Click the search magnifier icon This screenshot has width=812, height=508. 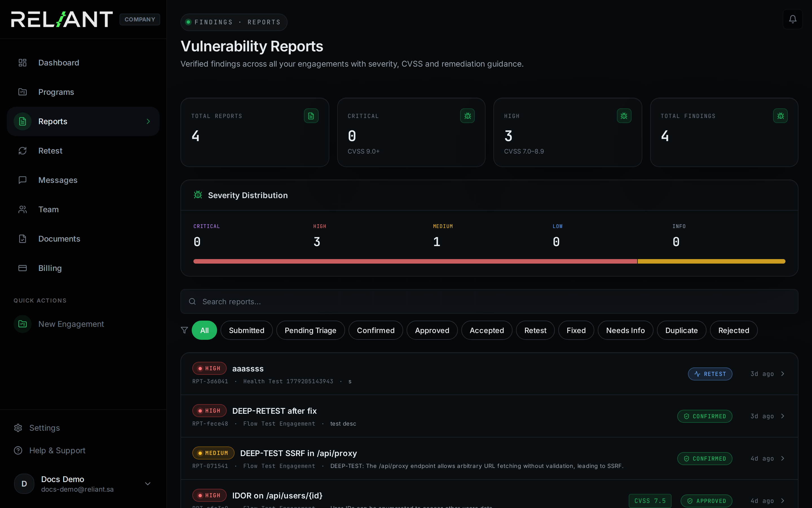click(x=192, y=301)
